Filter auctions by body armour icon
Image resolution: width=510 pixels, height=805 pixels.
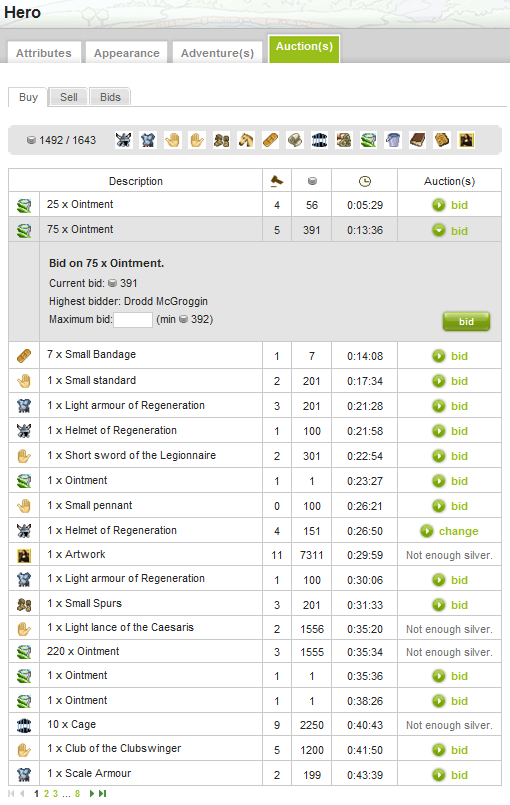[148, 140]
